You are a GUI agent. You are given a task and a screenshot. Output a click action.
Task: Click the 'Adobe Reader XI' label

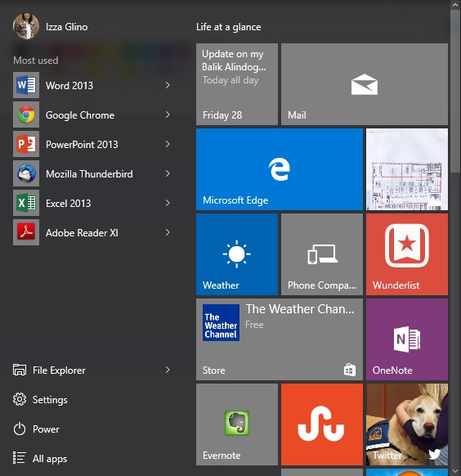(x=82, y=233)
